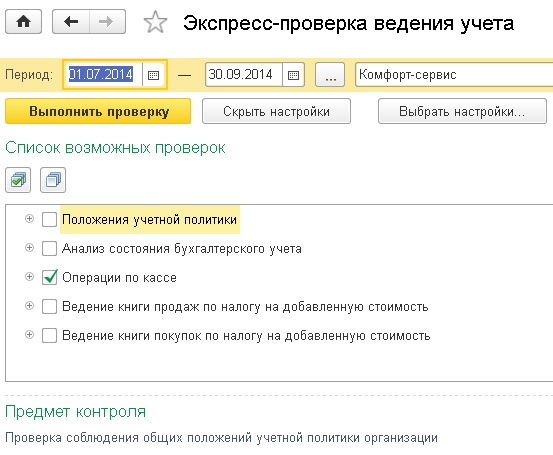The width and height of the screenshot is (553, 455).
Task: Click the Комфорт-сервис organization field
Action: (454, 75)
